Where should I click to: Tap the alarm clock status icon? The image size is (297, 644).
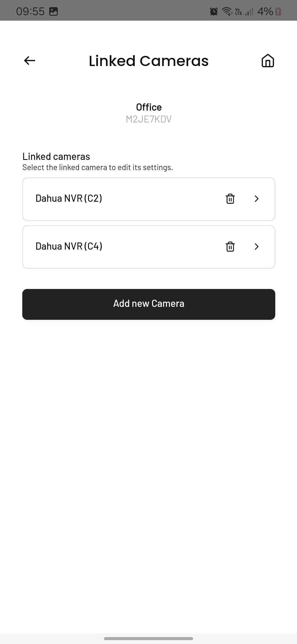(214, 11)
